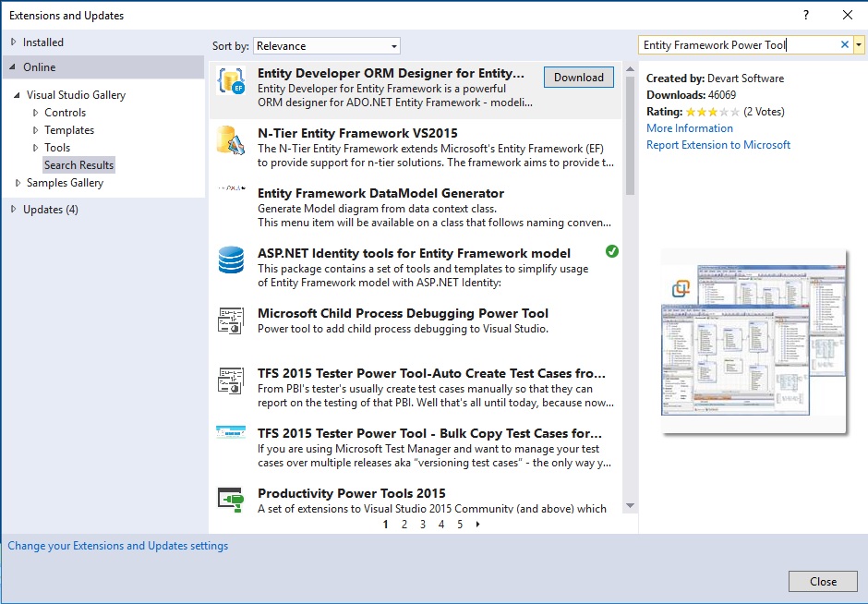The width and height of the screenshot is (868, 604).
Task: Expand the Tools node
Action: click(35, 148)
